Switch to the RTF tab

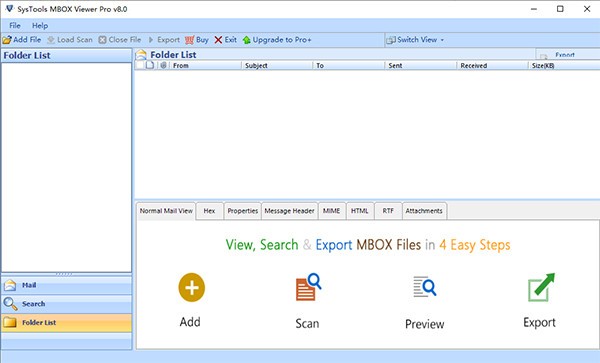(x=388, y=211)
